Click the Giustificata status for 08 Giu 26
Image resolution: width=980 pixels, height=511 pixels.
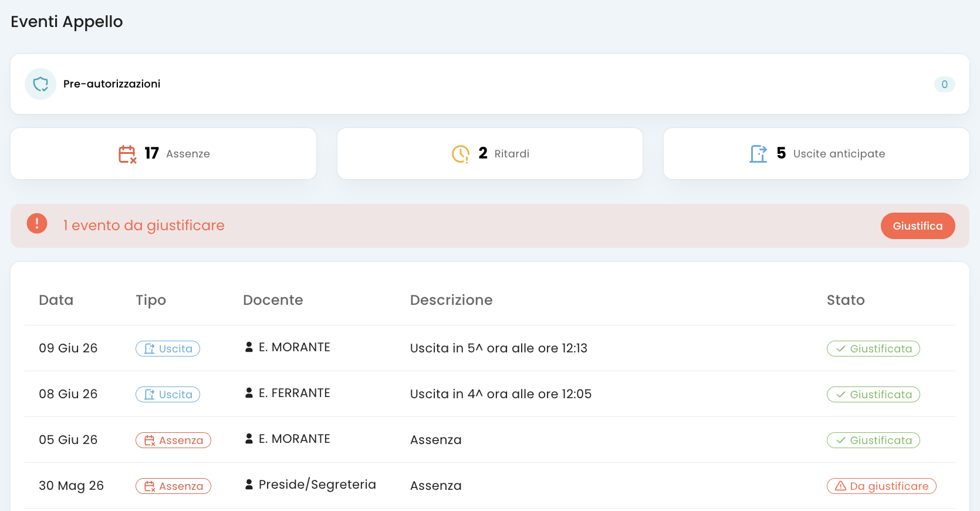tap(873, 395)
